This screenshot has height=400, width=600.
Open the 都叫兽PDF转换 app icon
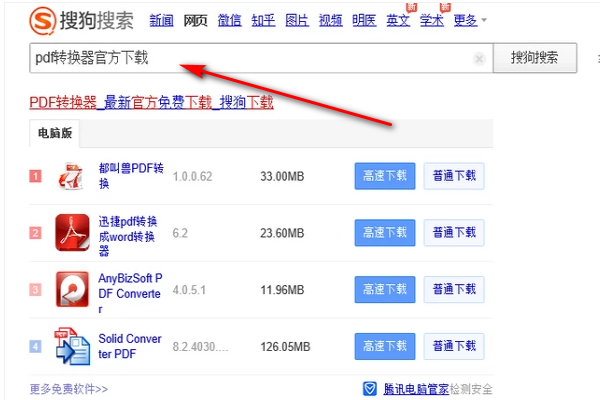click(x=72, y=176)
